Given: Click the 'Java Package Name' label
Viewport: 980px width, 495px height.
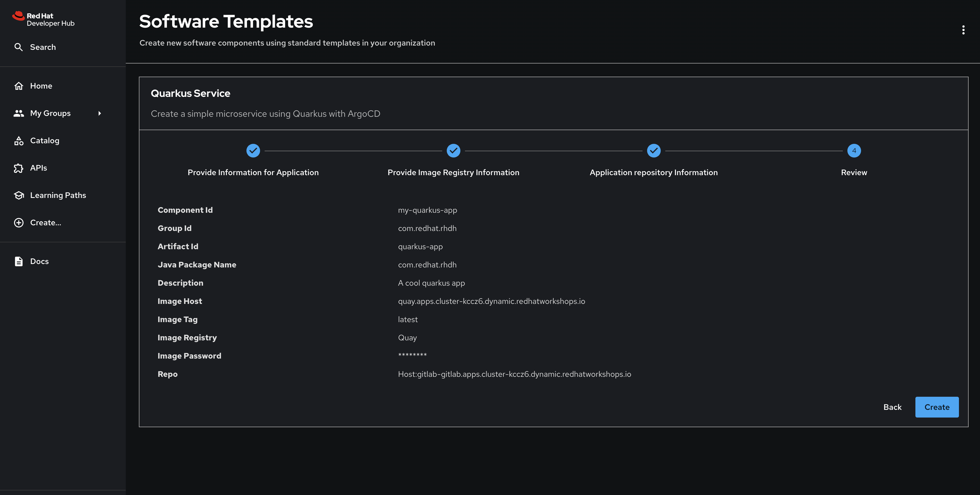Looking at the screenshot, I should tap(197, 265).
